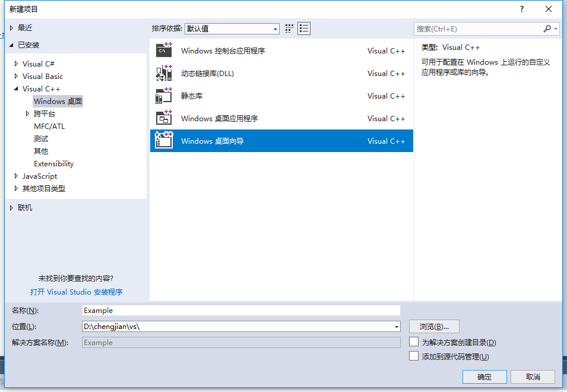Click Visual C++ category label

41,88
